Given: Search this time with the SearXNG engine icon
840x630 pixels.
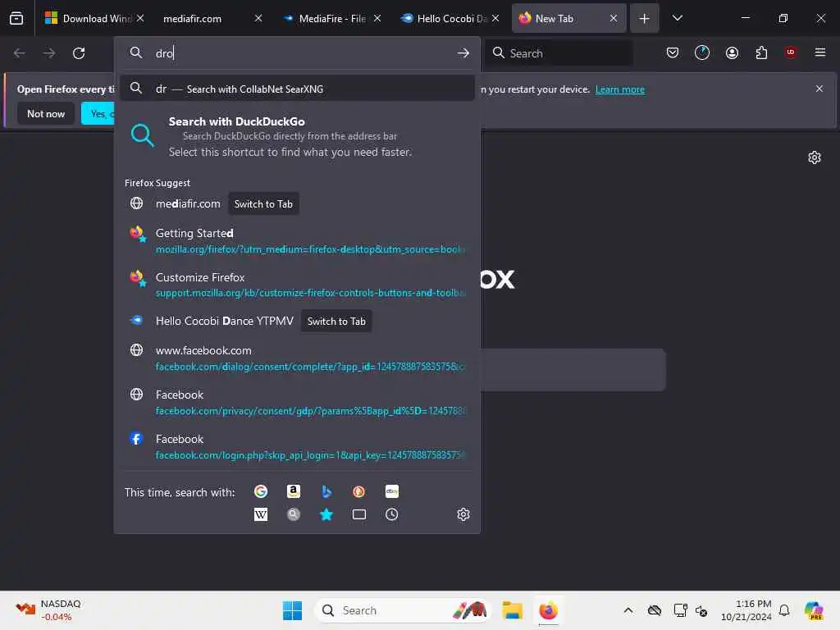Looking at the screenshot, I should click(294, 514).
